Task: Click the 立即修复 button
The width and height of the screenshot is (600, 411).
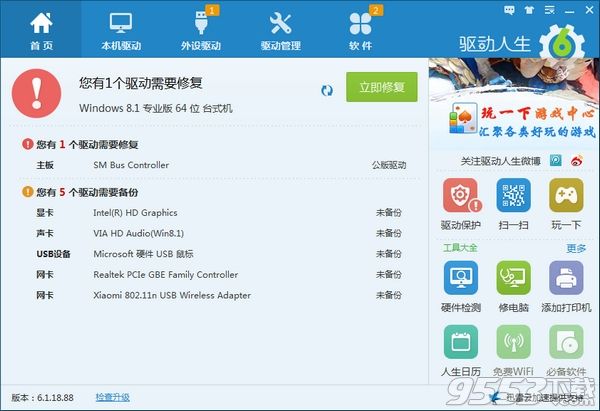Action: (x=382, y=87)
